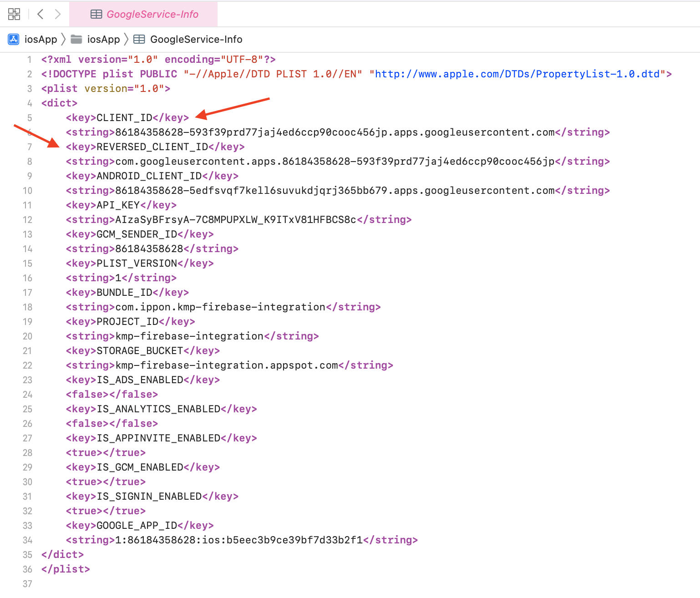Click the reversed client ID string value
Viewport: 700px width, 598px height.
pyautogui.click(x=335, y=161)
